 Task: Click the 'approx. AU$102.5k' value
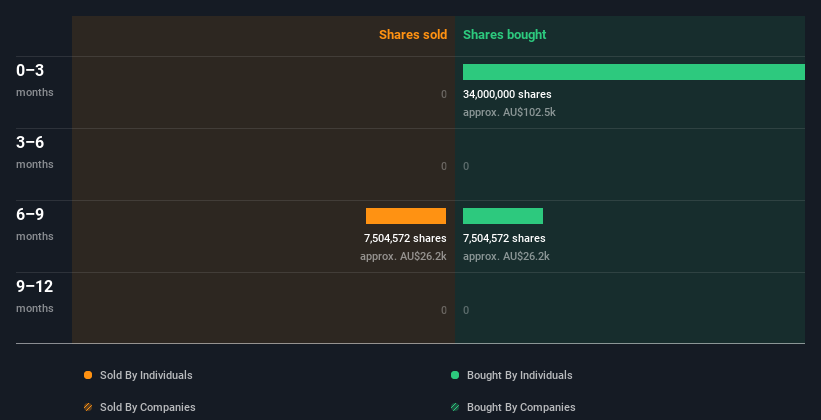(x=509, y=112)
